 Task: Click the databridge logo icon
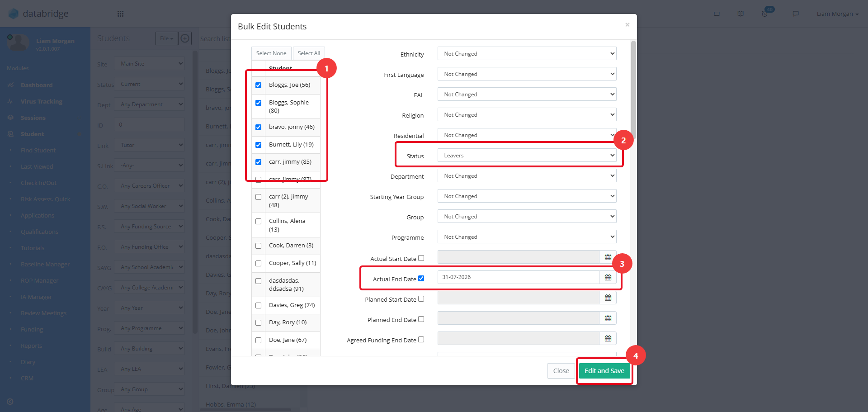coord(14,14)
